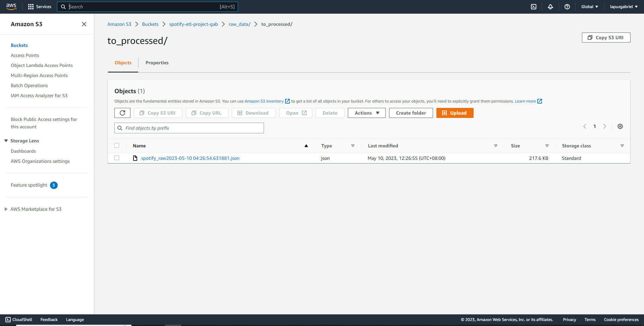This screenshot has height=326, width=644.
Task: Collapse the Storage Lens section
Action: 6,141
